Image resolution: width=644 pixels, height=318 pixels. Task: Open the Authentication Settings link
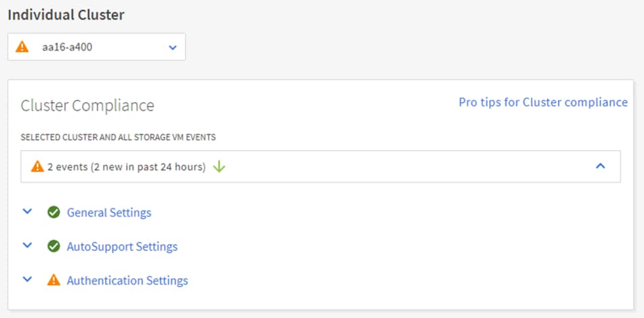pyautogui.click(x=127, y=280)
